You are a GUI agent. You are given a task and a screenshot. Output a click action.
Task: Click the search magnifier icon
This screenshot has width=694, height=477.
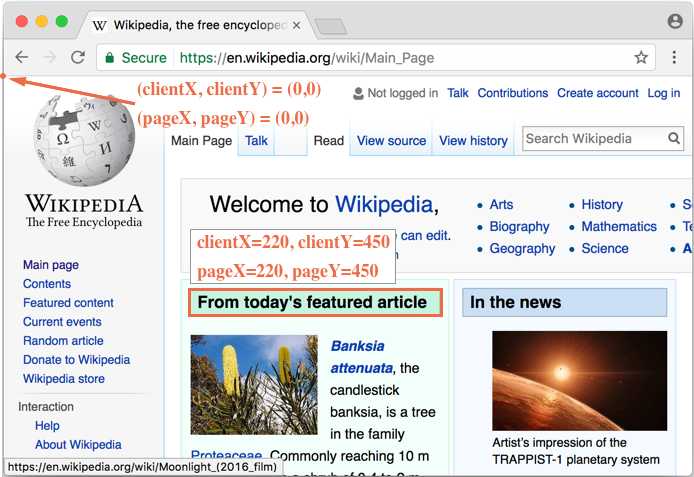(674, 138)
